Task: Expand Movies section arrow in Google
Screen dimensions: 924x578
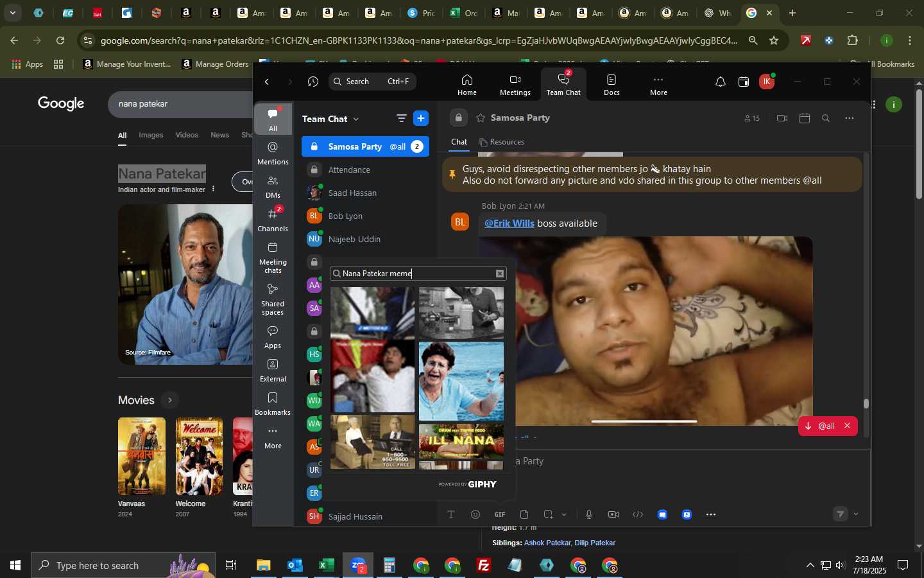Action: (x=170, y=400)
